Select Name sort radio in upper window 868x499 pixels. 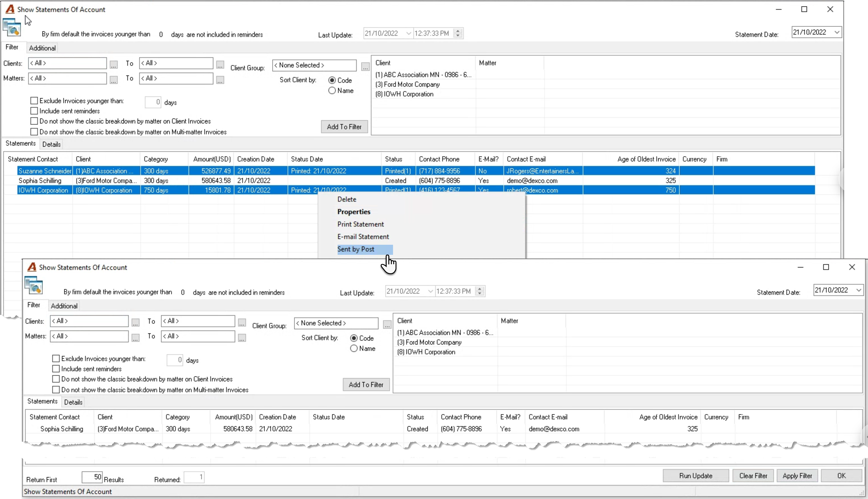point(332,91)
